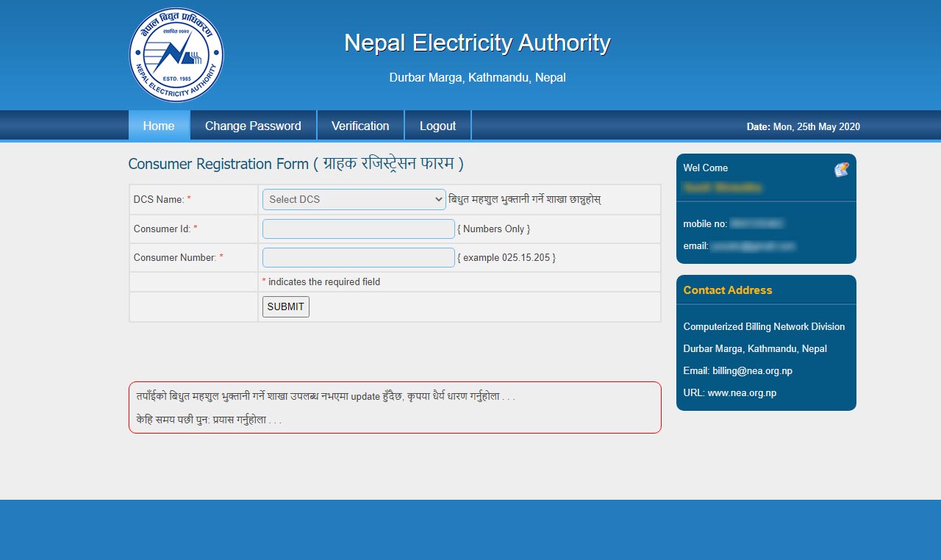Image resolution: width=941 pixels, height=560 pixels.
Task: Click the Contact Address heading
Action: click(x=728, y=290)
